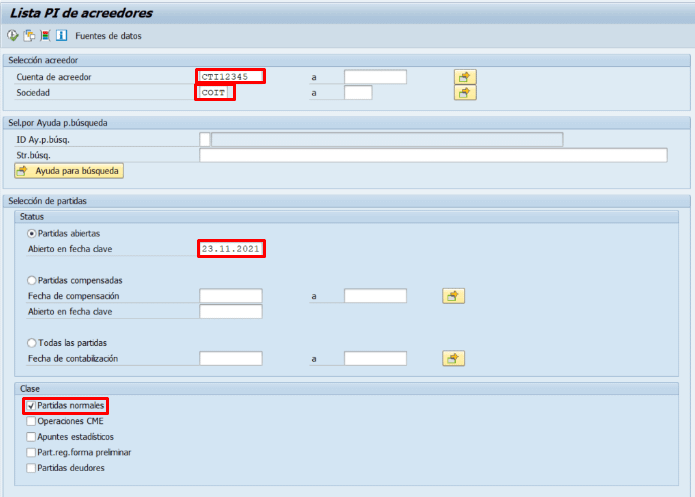Click the Get Variant toolbar icon
The height and width of the screenshot is (497, 695).
[29, 36]
